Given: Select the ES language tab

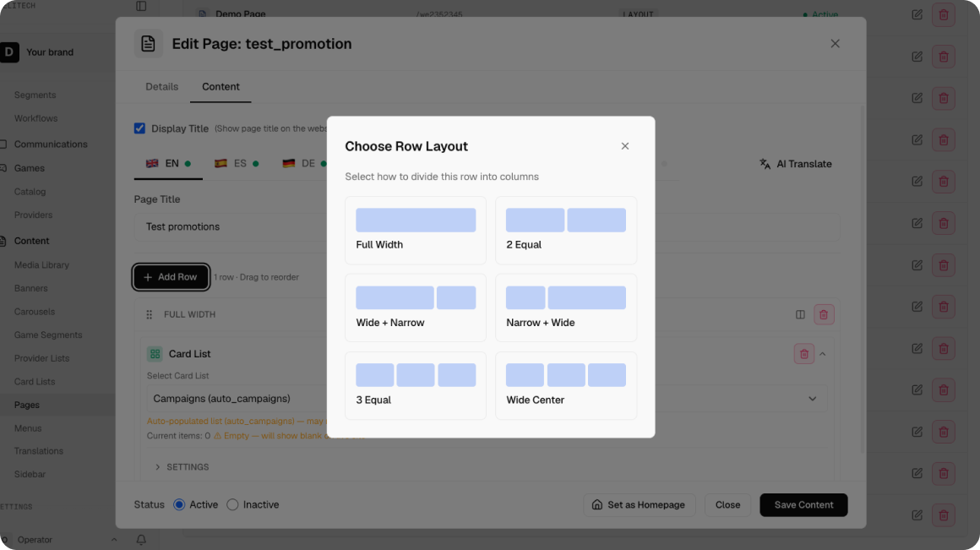Looking at the screenshot, I should click(237, 164).
